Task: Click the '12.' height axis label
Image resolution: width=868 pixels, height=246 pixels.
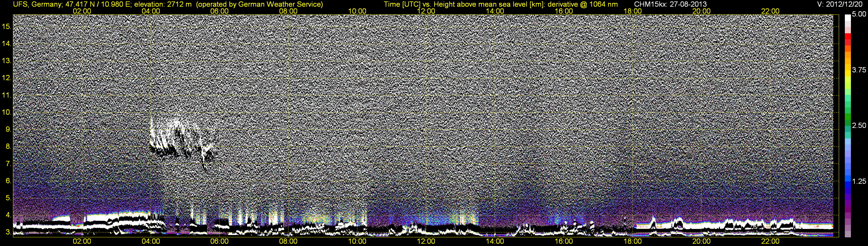Action: pos(7,78)
